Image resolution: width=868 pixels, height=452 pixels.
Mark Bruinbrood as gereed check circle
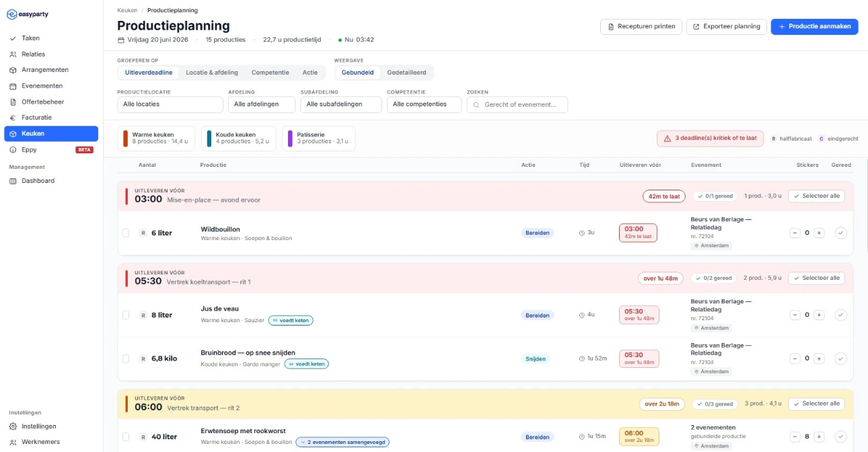840,359
